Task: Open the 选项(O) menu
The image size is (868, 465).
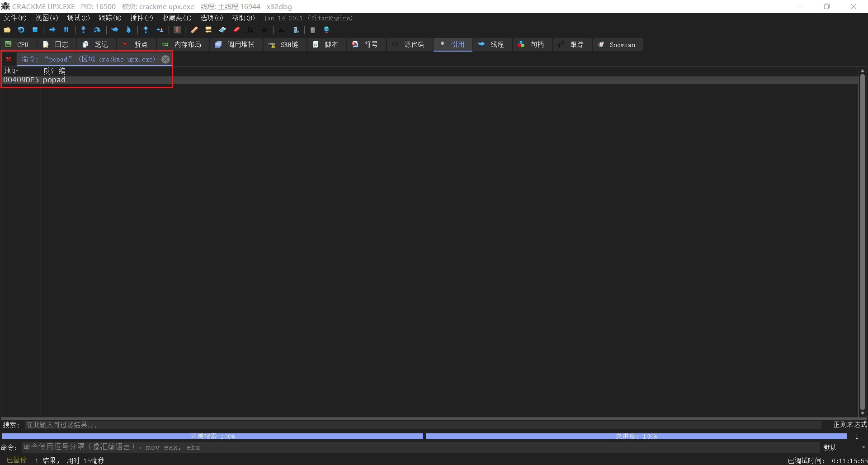Action: point(212,18)
